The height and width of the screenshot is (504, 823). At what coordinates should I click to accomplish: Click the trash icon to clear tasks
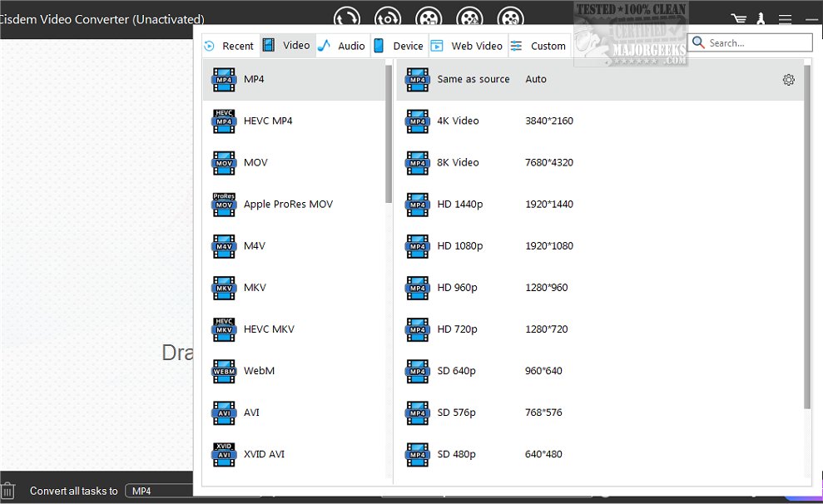tap(7, 492)
